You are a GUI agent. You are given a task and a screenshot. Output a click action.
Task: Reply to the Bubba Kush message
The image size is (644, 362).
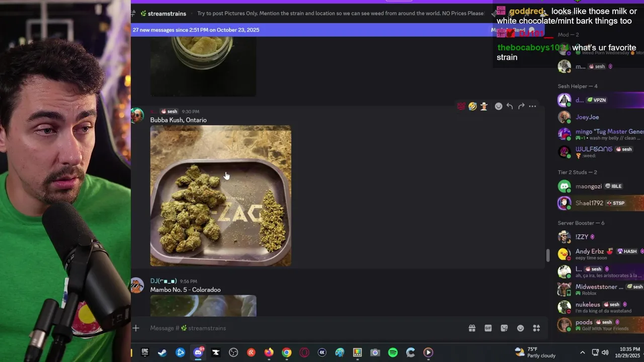(x=510, y=106)
